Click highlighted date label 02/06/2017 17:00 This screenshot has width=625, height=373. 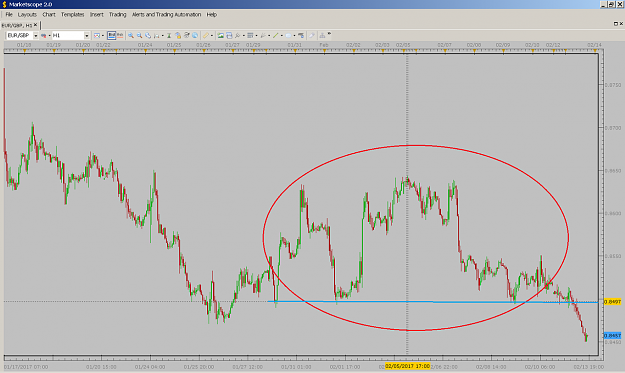pos(407,366)
